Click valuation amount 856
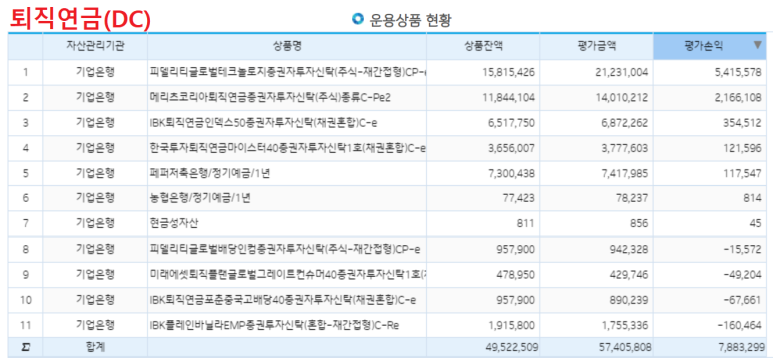773x362 pixels. [639, 224]
